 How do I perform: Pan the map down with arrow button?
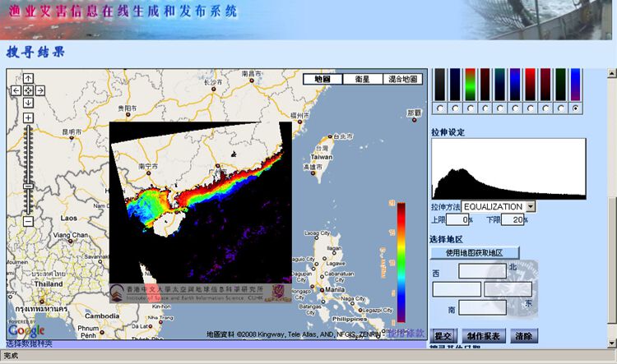pyautogui.click(x=28, y=103)
